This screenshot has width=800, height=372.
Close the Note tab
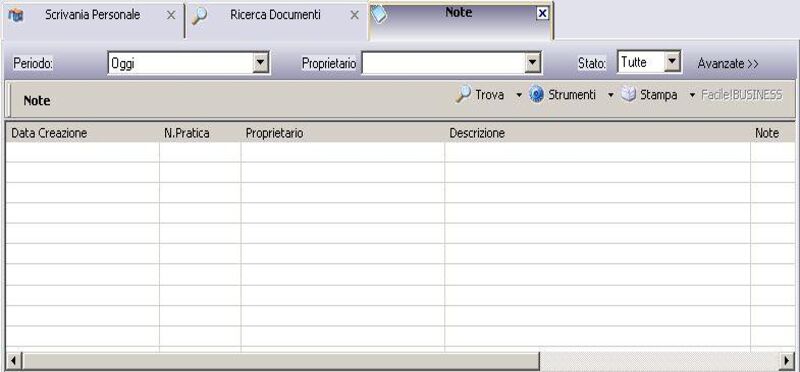click(542, 14)
